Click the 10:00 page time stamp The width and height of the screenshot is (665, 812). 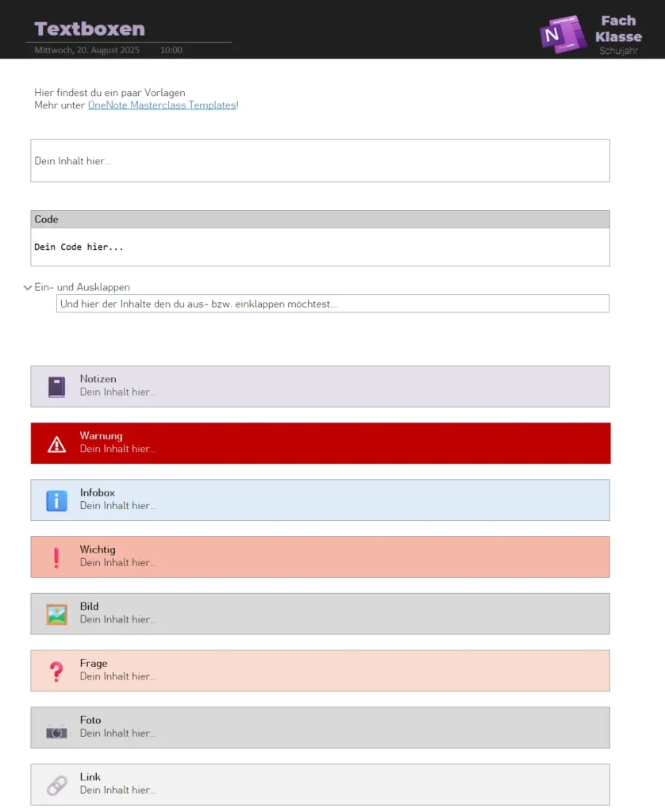pos(171,50)
